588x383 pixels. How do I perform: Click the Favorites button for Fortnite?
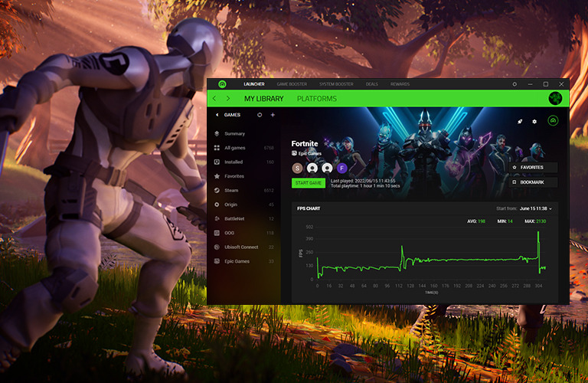point(532,167)
